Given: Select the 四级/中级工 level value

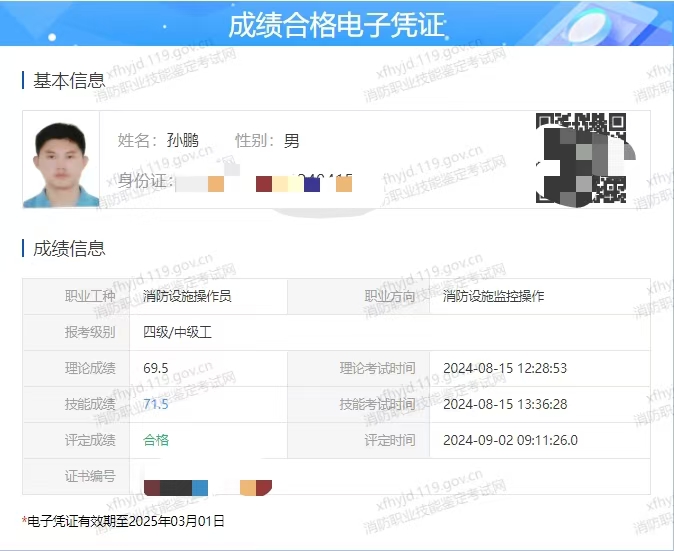Looking at the screenshot, I should point(177,332).
